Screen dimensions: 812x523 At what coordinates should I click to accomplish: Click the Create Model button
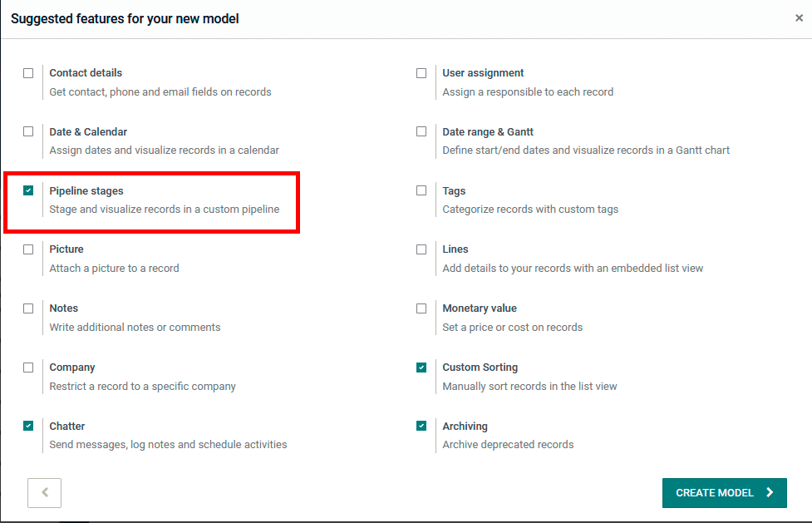(724, 492)
